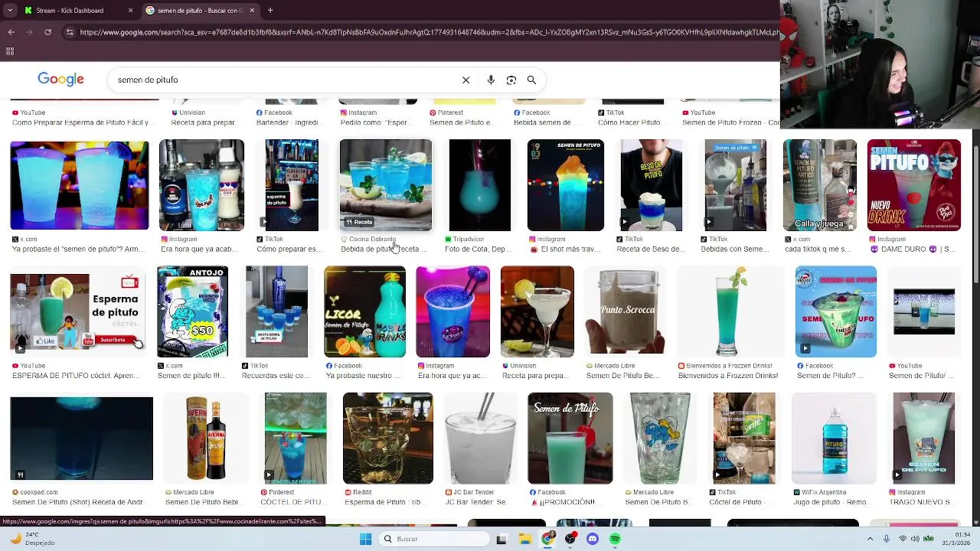The width and height of the screenshot is (980, 551).
Task: Open OBS Studio from the taskbar
Action: 570,539
